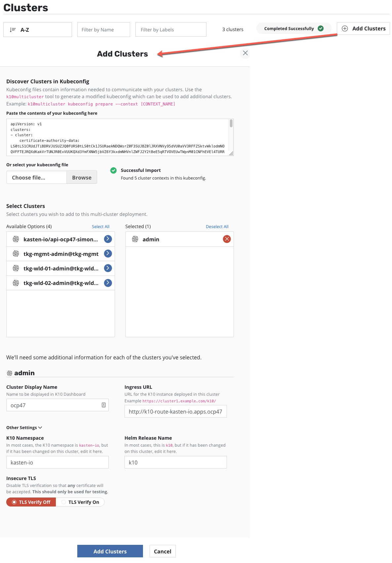This screenshot has width=392, height=563.
Task: Remove admin from the selected clusters
Action: click(x=227, y=239)
